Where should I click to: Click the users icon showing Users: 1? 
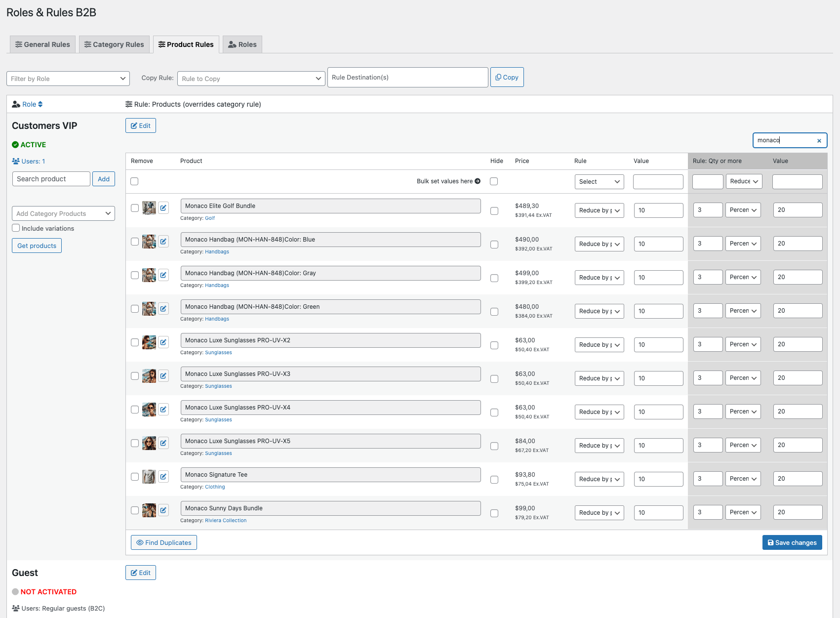coord(16,161)
